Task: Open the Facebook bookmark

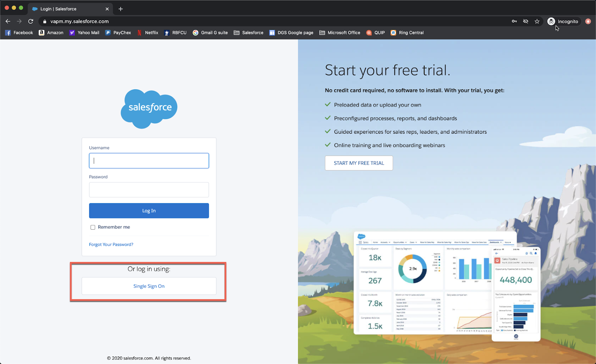Action: [x=19, y=33]
